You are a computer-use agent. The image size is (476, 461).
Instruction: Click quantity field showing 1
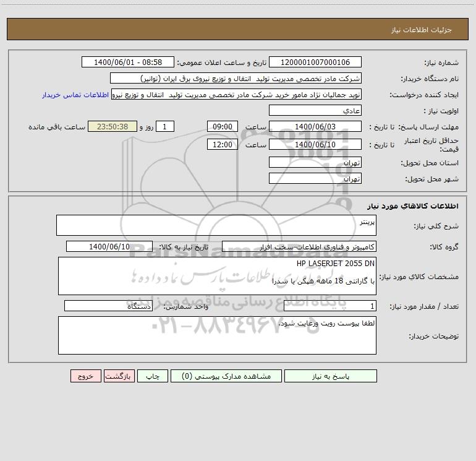point(330,306)
